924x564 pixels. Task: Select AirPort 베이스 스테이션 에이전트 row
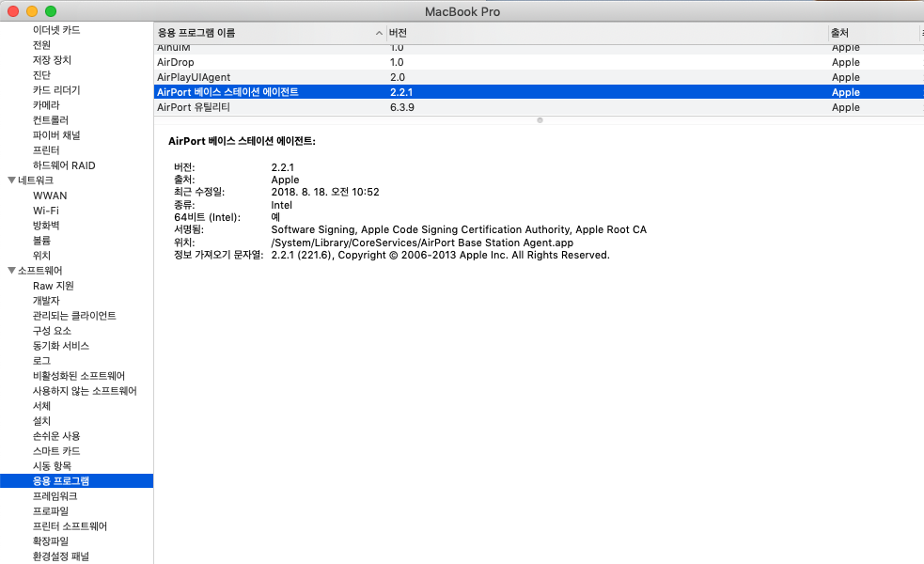pyautogui.click(x=539, y=92)
